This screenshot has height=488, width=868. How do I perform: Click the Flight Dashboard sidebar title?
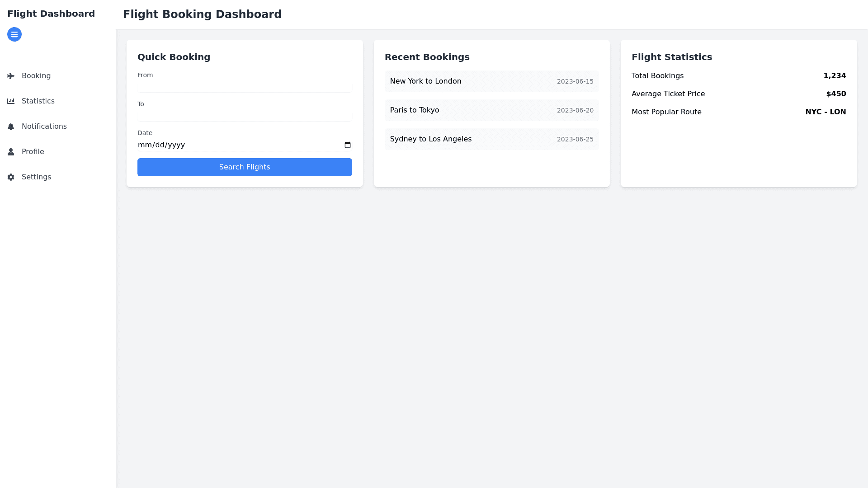51,14
